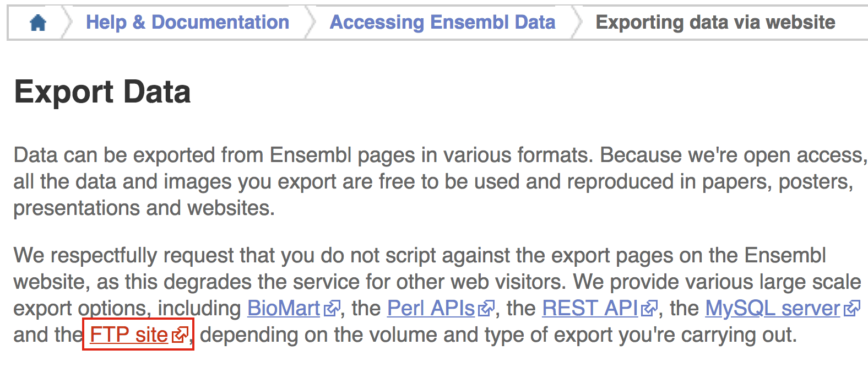Click external link icon after Perl APIs
Image resolution: width=868 pixels, height=366 pixels.
pos(486,309)
